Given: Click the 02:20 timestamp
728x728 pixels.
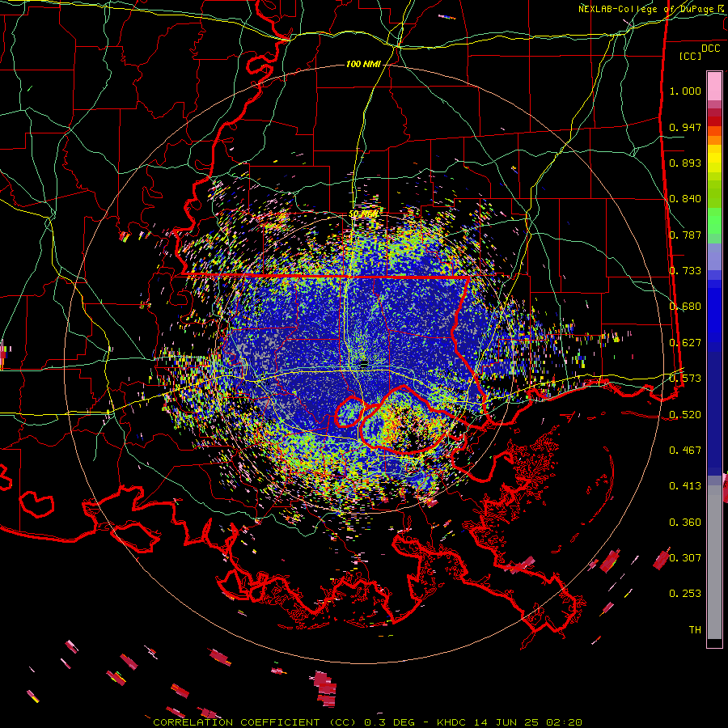Looking at the screenshot, I should coord(564,722).
